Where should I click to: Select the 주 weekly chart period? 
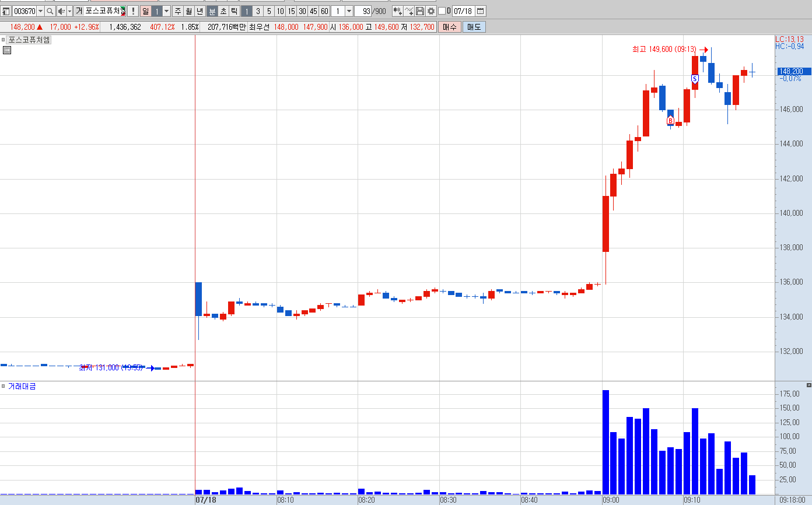click(x=177, y=11)
